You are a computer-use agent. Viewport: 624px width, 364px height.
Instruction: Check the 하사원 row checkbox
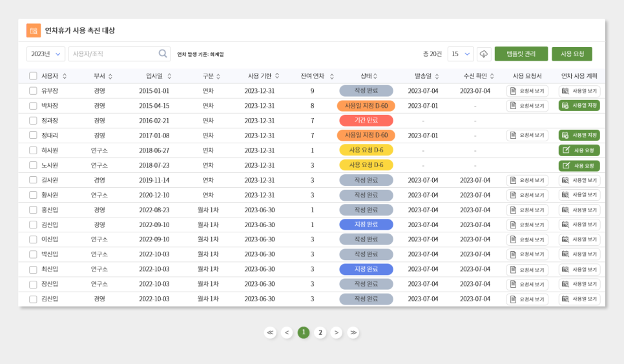[33, 150]
